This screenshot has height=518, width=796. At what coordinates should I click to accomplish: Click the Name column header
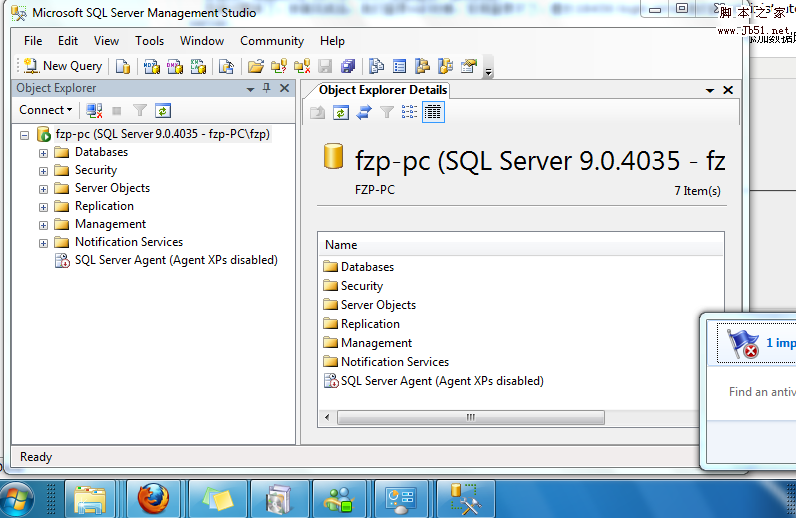pyautogui.click(x=521, y=245)
